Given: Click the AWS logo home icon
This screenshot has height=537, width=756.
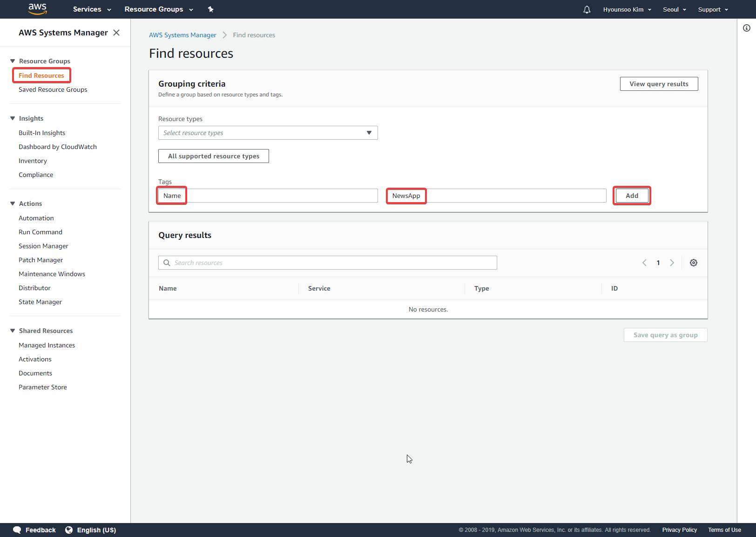Looking at the screenshot, I should pos(37,9).
